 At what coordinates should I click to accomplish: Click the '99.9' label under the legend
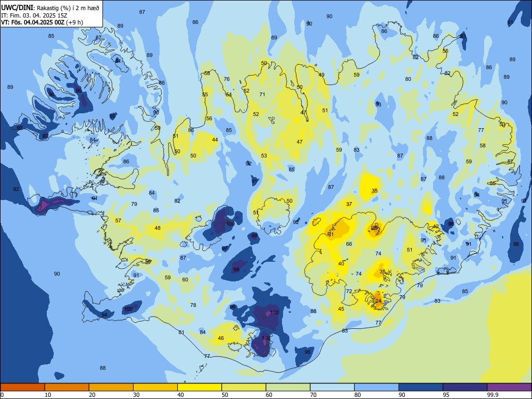tap(493, 395)
